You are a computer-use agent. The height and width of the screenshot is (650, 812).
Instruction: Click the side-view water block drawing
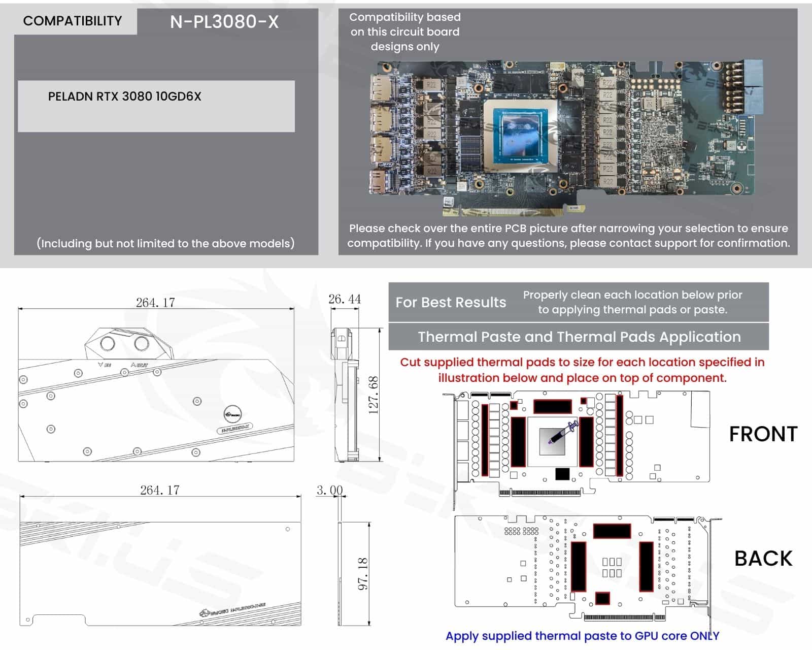(x=345, y=395)
